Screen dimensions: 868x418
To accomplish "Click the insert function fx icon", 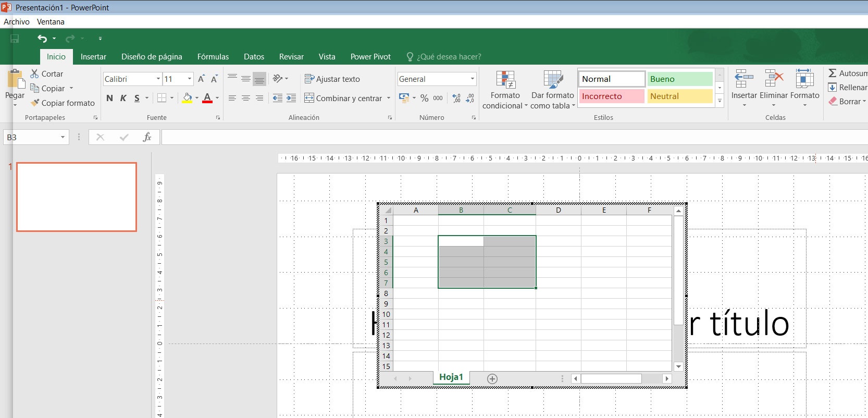I will point(147,137).
